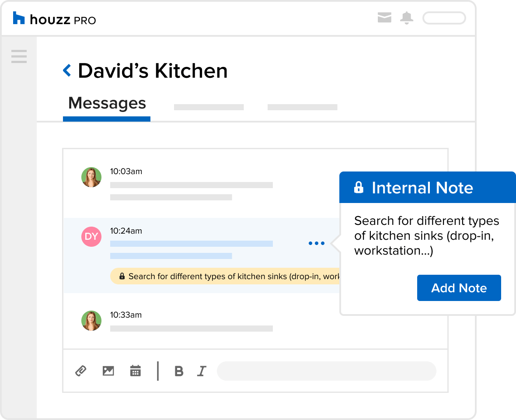Click the DY pink avatar
Image resolution: width=516 pixels, height=420 pixels.
91,237
